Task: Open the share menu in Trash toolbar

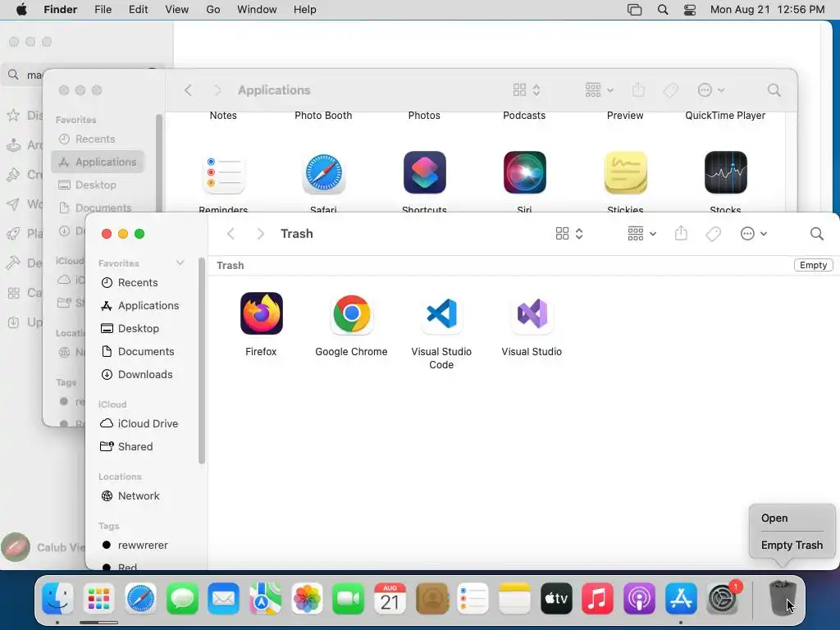Action: pos(681,234)
